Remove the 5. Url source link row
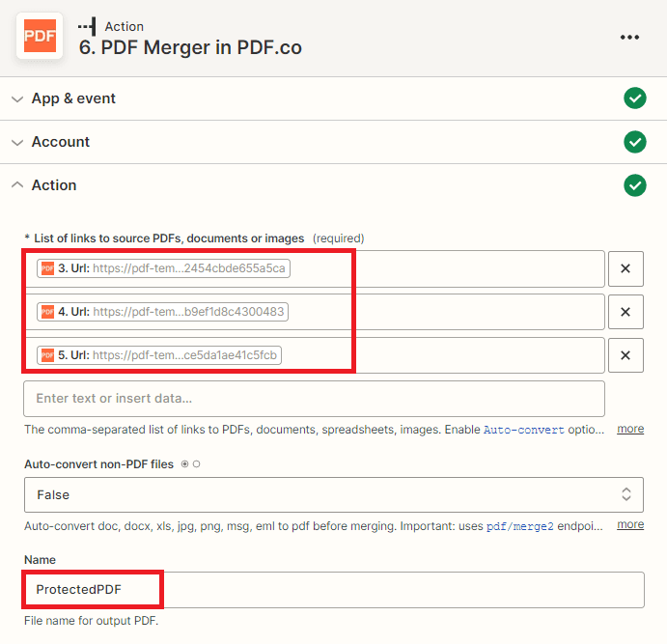The height and width of the screenshot is (644, 667). click(625, 355)
